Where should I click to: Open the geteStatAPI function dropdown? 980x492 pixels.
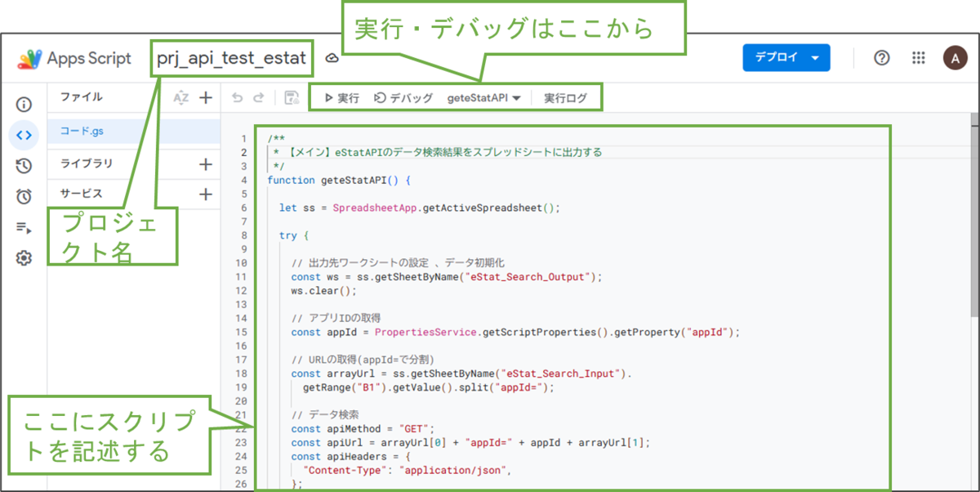pyautogui.click(x=484, y=97)
